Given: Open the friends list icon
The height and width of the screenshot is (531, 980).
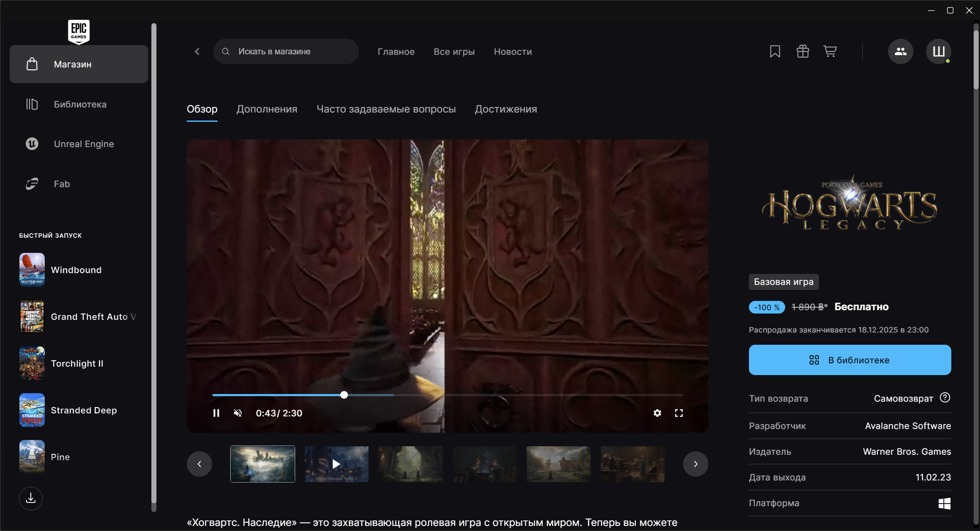Looking at the screenshot, I should tap(900, 51).
